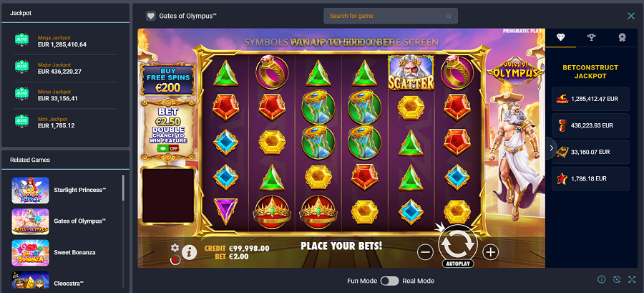Switch between Fun Mode and Real Mode
Image resolution: width=644 pixels, height=293 pixels.
[389, 281]
